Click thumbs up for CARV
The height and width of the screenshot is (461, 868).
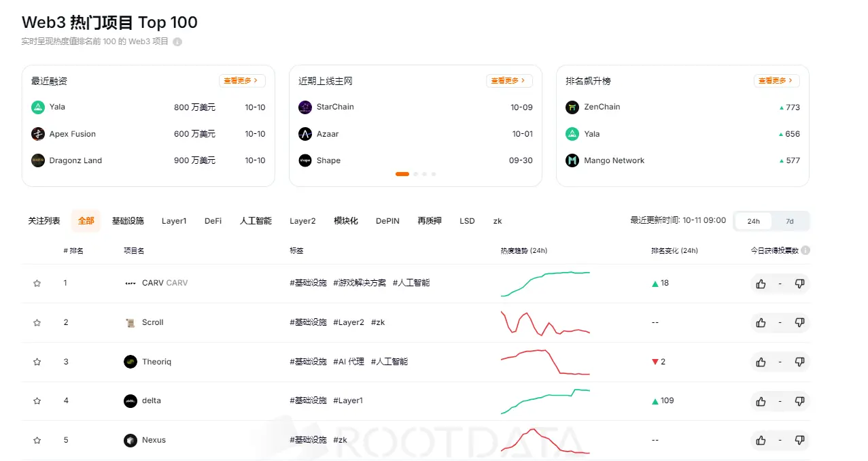coord(760,284)
